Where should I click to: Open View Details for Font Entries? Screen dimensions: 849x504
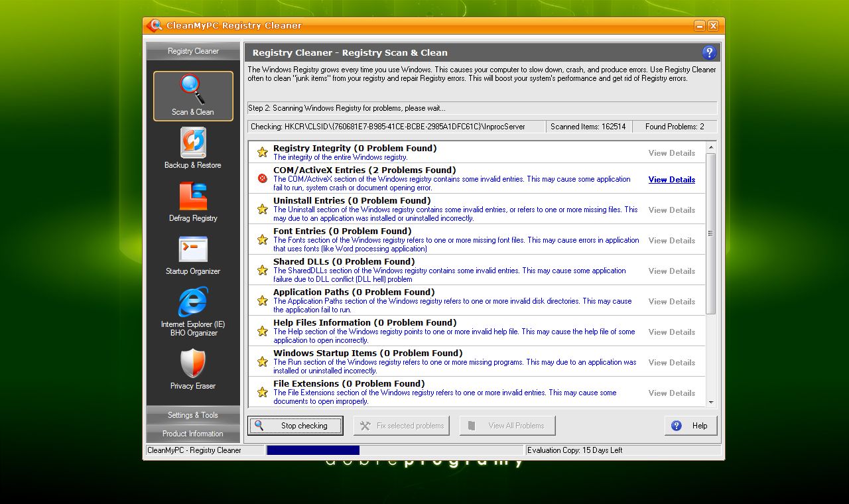tap(672, 241)
